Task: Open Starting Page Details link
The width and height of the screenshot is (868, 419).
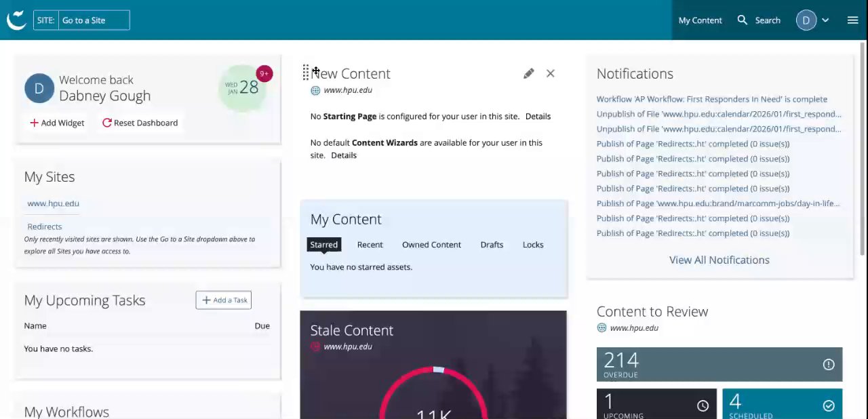Action: 538,117
